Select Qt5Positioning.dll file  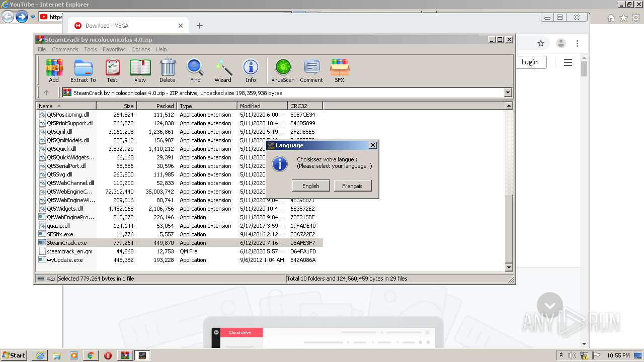[68, 115]
